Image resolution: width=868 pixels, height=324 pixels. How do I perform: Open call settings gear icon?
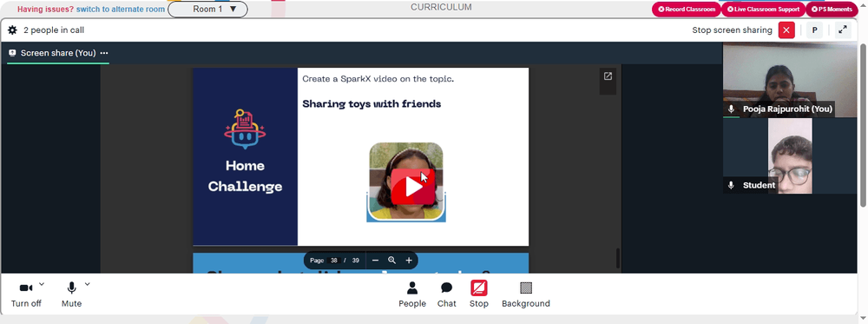12,30
